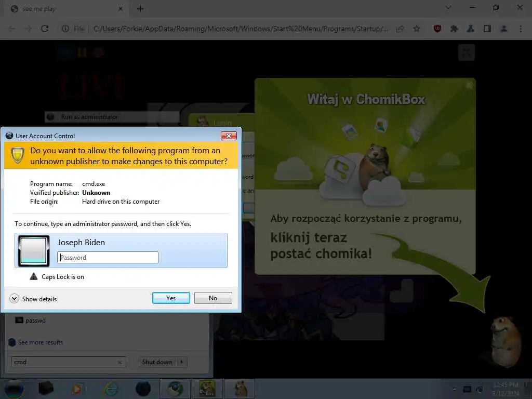The image size is (532, 399).
Task: Go back in the browser
Action: click(12, 29)
